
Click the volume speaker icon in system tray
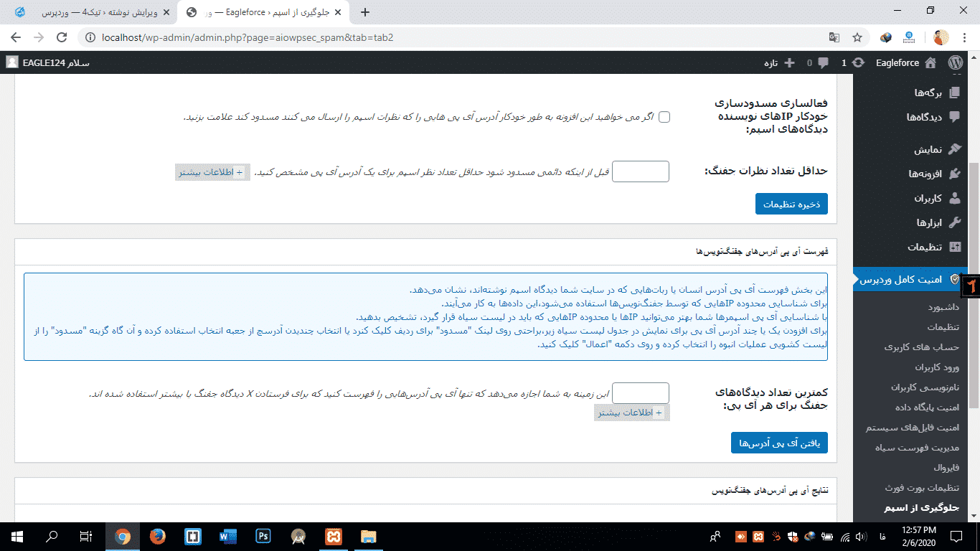pyautogui.click(x=860, y=536)
